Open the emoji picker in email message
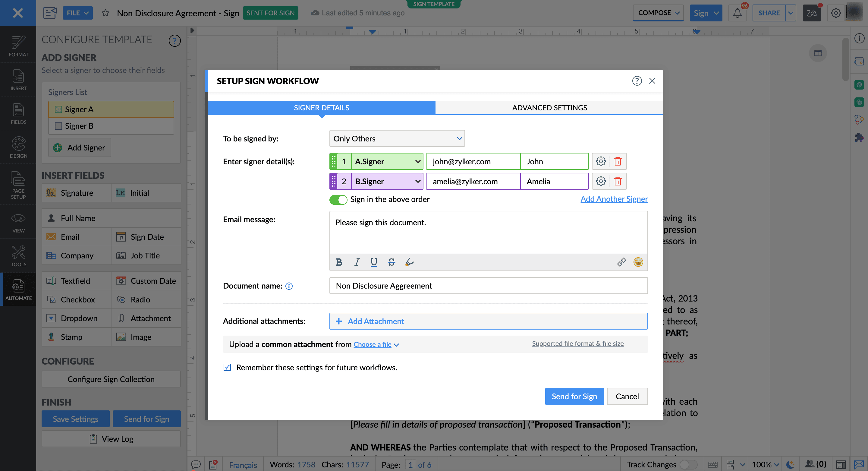The width and height of the screenshot is (868, 471). (x=638, y=262)
